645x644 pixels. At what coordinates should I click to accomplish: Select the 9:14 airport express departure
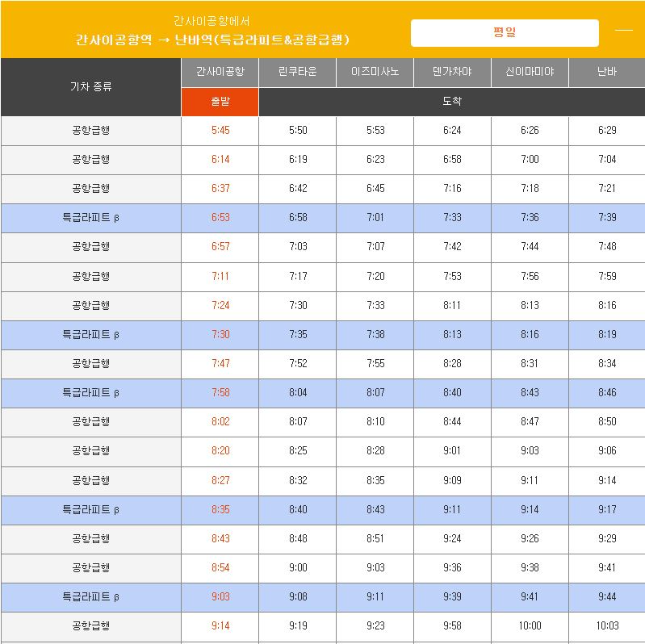(x=220, y=626)
